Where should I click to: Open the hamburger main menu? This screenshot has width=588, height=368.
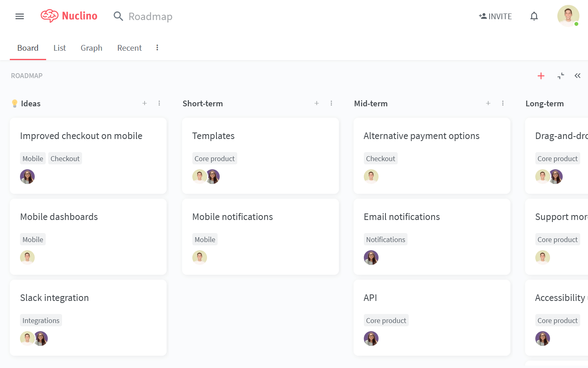[x=20, y=16]
